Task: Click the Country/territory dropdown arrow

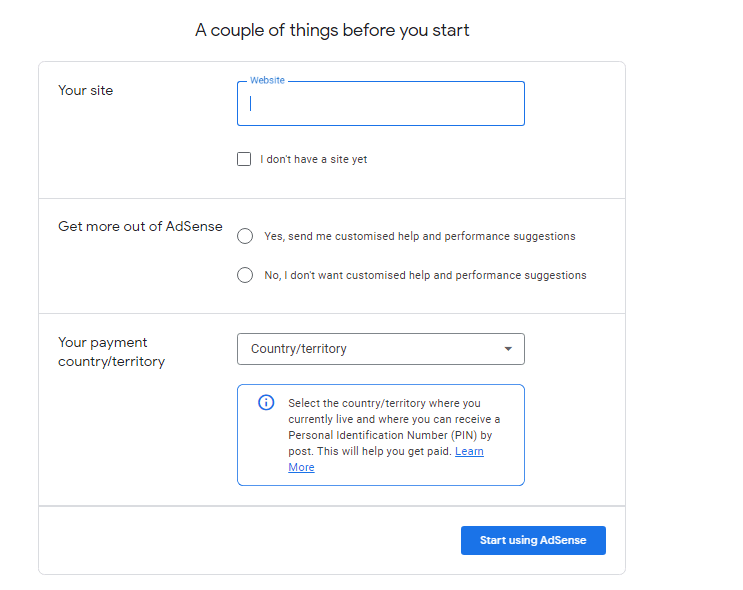Action: click(508, 349)
